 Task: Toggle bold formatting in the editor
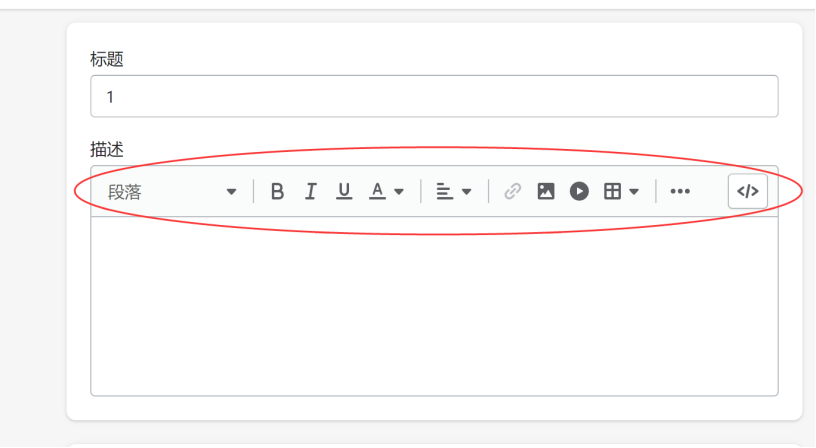point(277,191)
